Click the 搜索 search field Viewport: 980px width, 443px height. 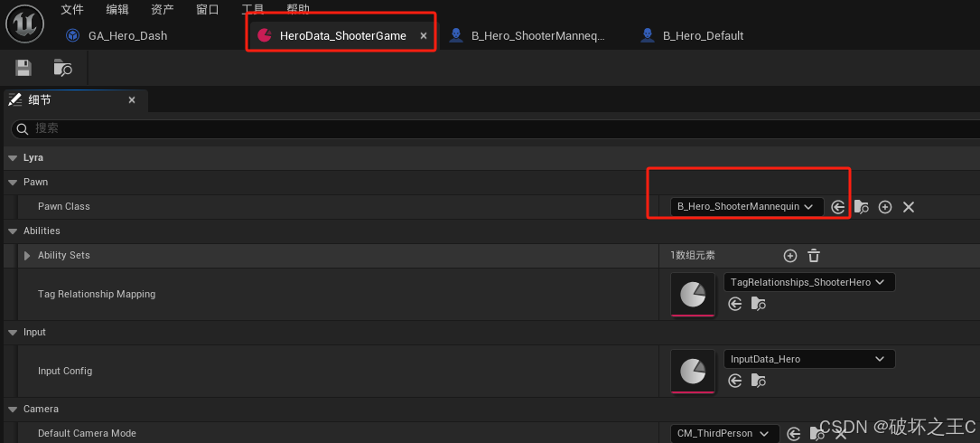496,129
